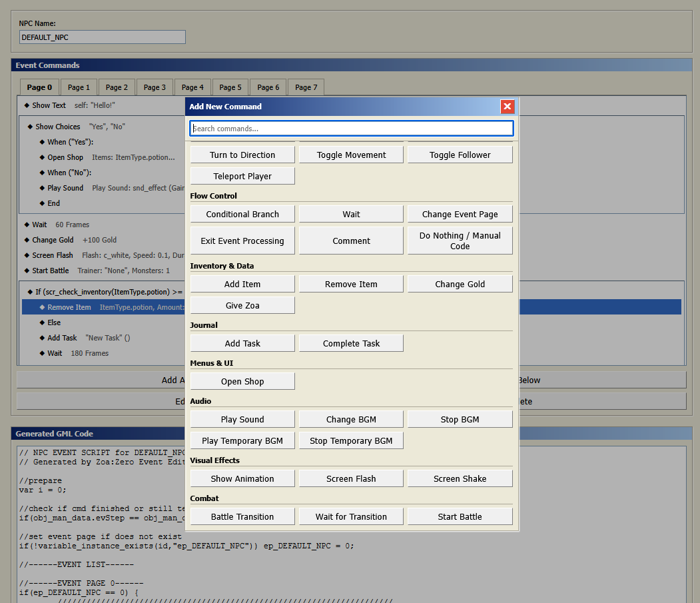Open the Page 7 tab
700x603 pixels.
306,87
